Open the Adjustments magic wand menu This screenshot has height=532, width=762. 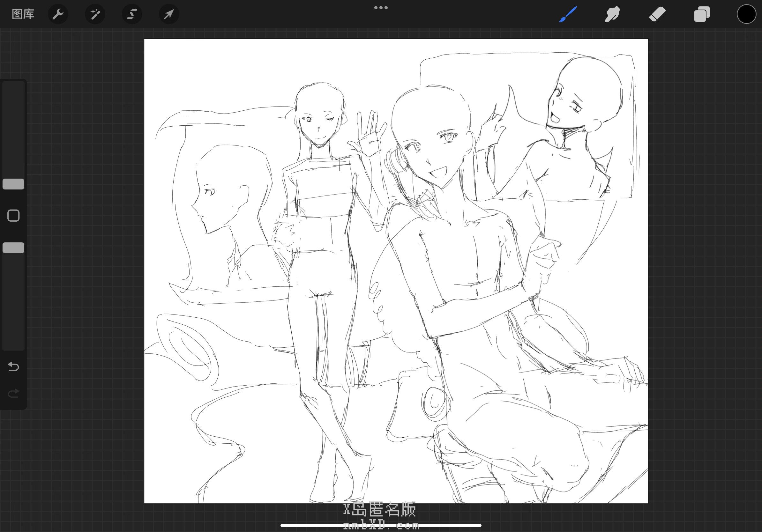(95, 14)
